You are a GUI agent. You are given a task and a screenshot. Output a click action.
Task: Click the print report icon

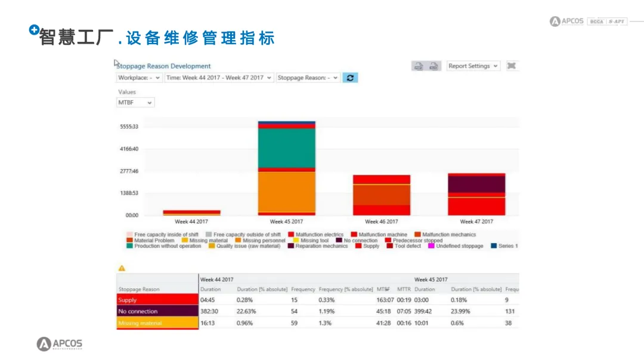tap(419, 66)
